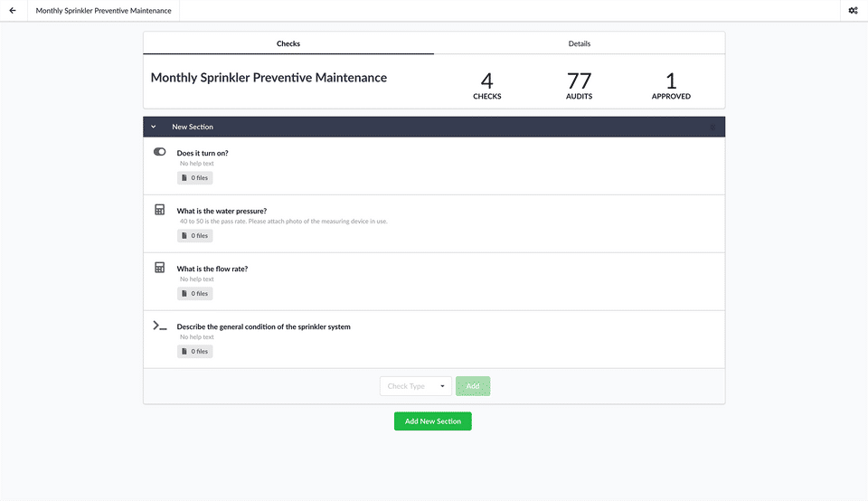The width and height of the screenshot is (868, 501).
Task: Click the text prompt icon beside general condition
Action: pos(160,326)
